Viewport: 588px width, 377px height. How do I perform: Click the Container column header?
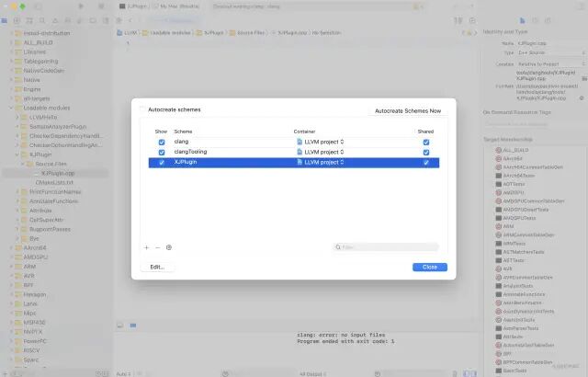coord(304,131)
